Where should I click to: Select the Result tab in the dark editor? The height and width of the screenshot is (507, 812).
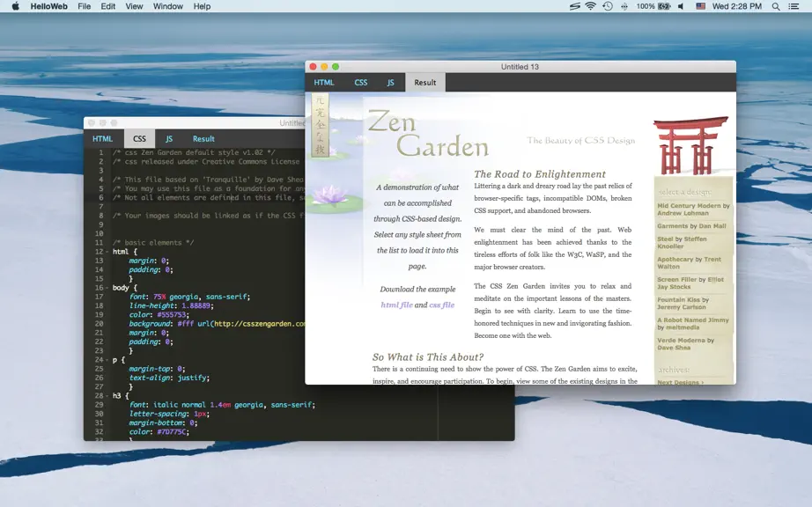[203, 139]
